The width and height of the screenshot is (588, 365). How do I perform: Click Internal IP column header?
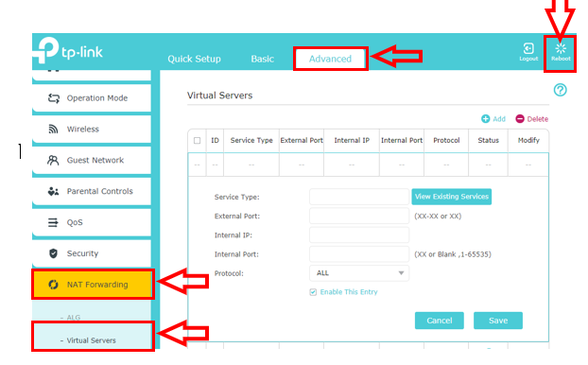(x=352, y=141)
